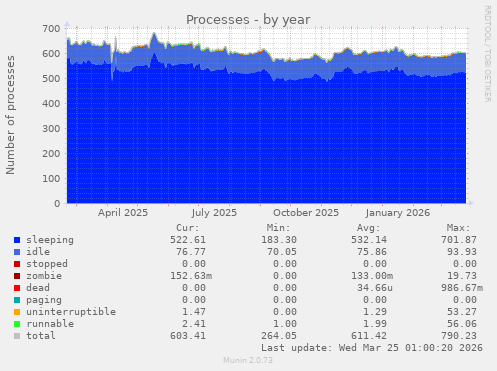Viewport: 497px width, 371px height.
Task: Click the 'Processes - by year' title
Action: coord(248,20)
